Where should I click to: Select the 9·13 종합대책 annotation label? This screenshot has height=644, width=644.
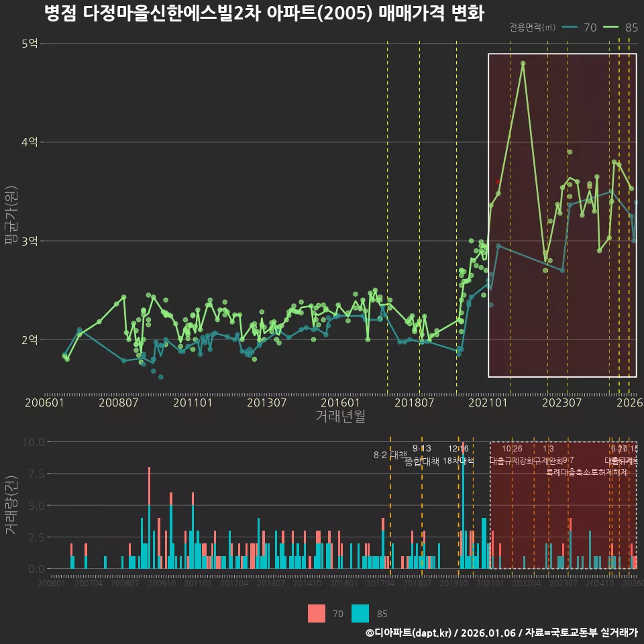[420, 456]
